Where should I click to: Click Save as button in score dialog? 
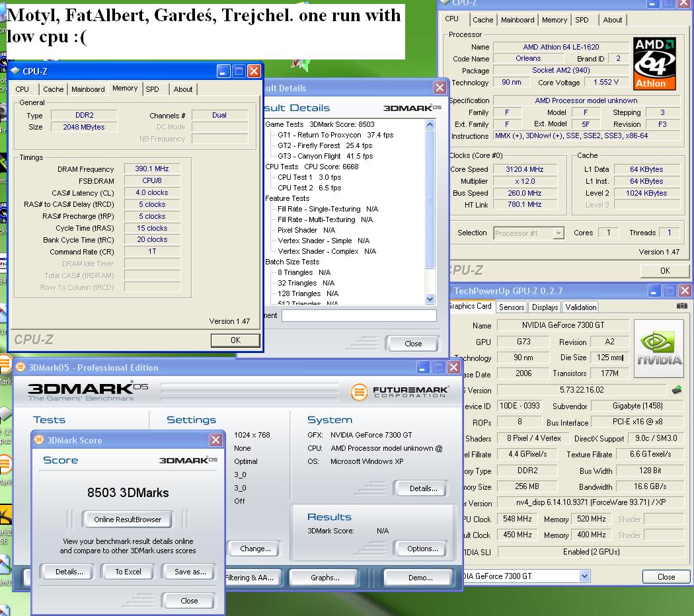(x=190, y=572)
